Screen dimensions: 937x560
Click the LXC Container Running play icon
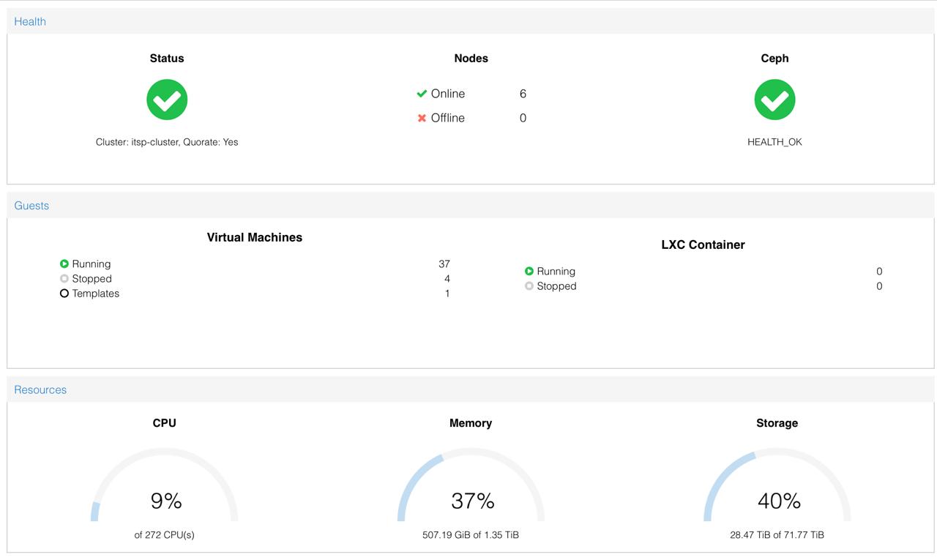(529, 271)
